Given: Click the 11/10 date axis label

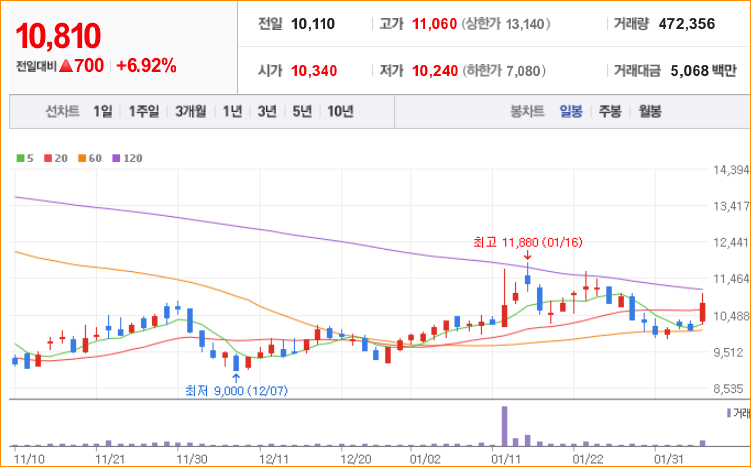Looking at the screenshot, I should [30, 459].
